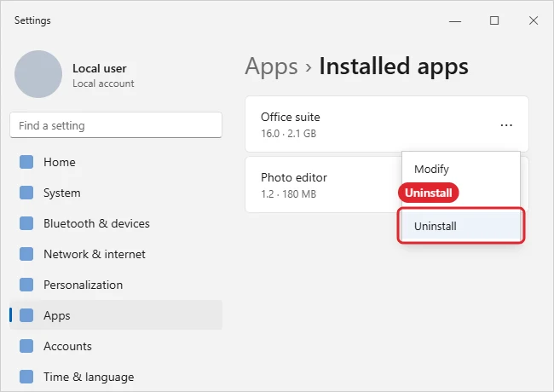Go back to Apps via breadcrumb
554x392 pixels.
(x=271, y=67)
